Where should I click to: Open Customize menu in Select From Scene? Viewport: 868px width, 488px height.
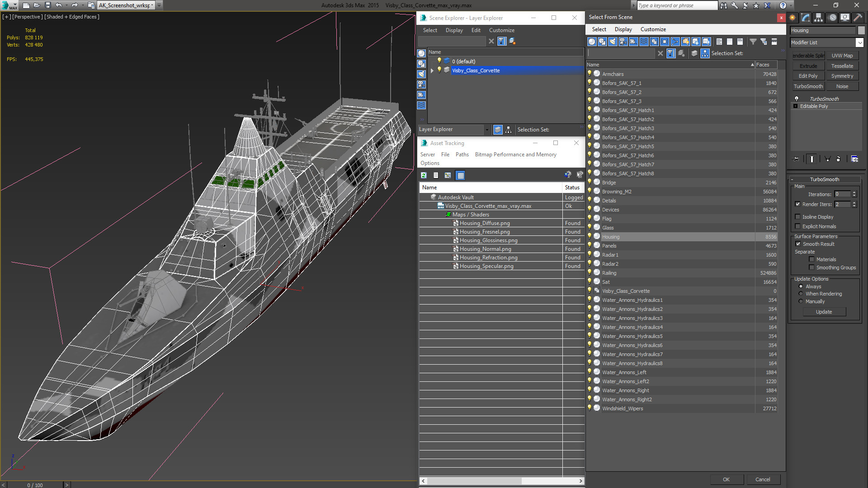653,29
